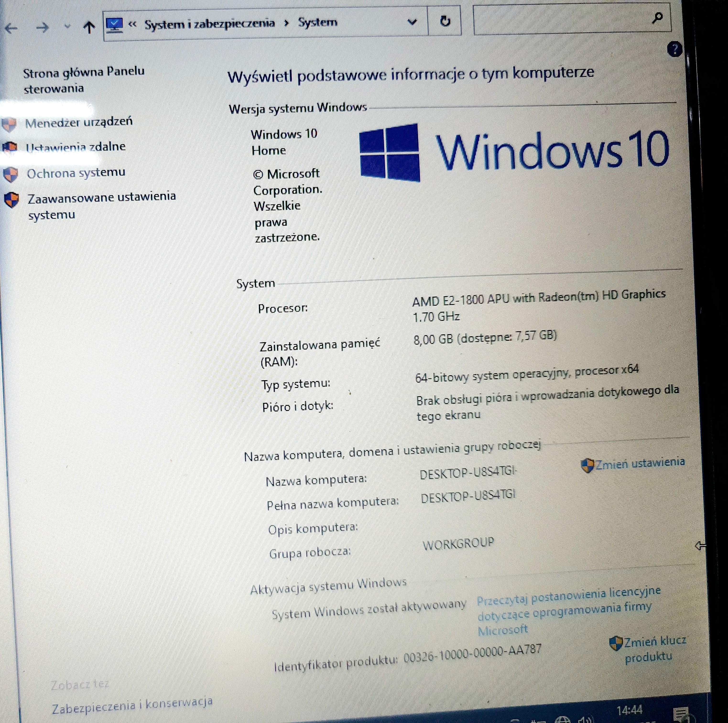Open 'Strona główna Panelu sterowania'

pos(84,80)
